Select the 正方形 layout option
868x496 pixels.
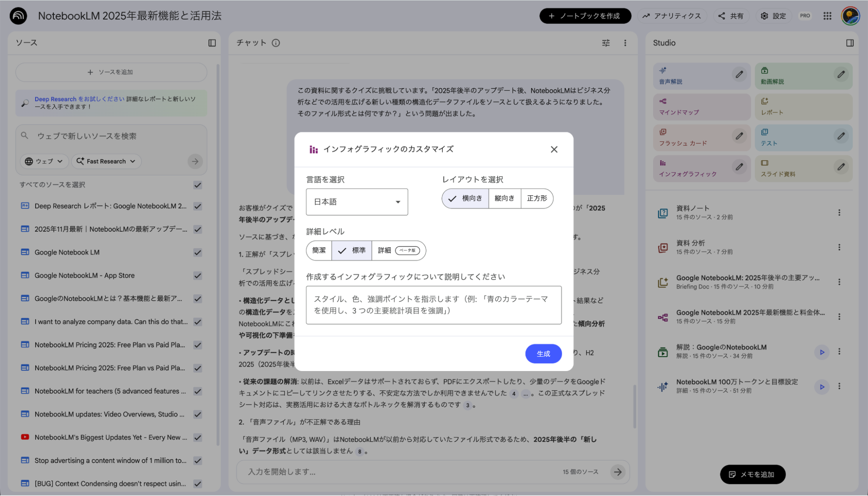pos(537,198)
